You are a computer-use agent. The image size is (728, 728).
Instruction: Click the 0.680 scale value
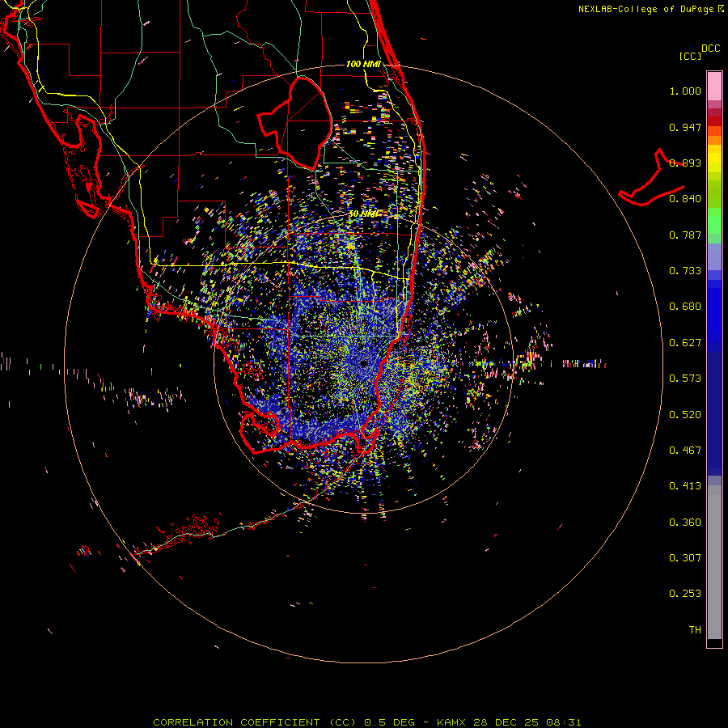pos(685,307)
